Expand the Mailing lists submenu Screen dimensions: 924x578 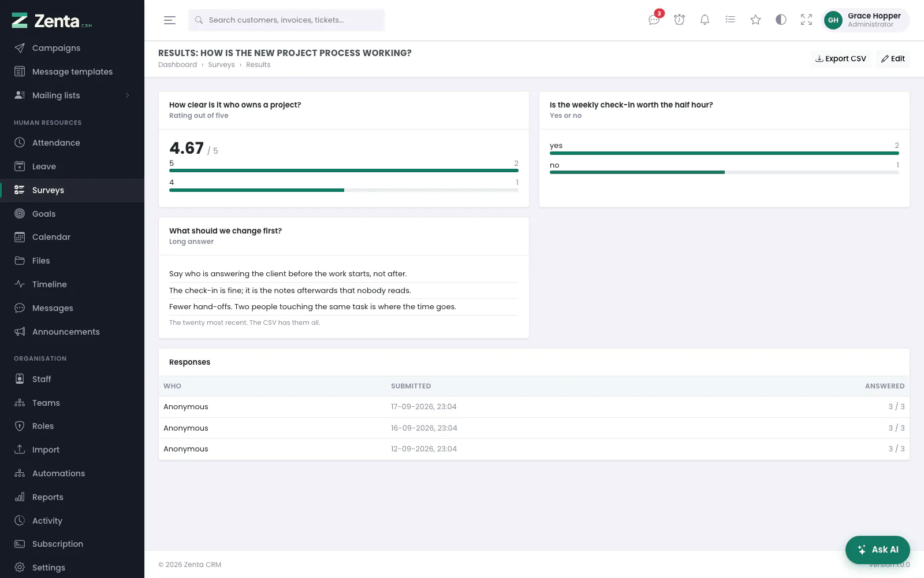coord(72,95)
